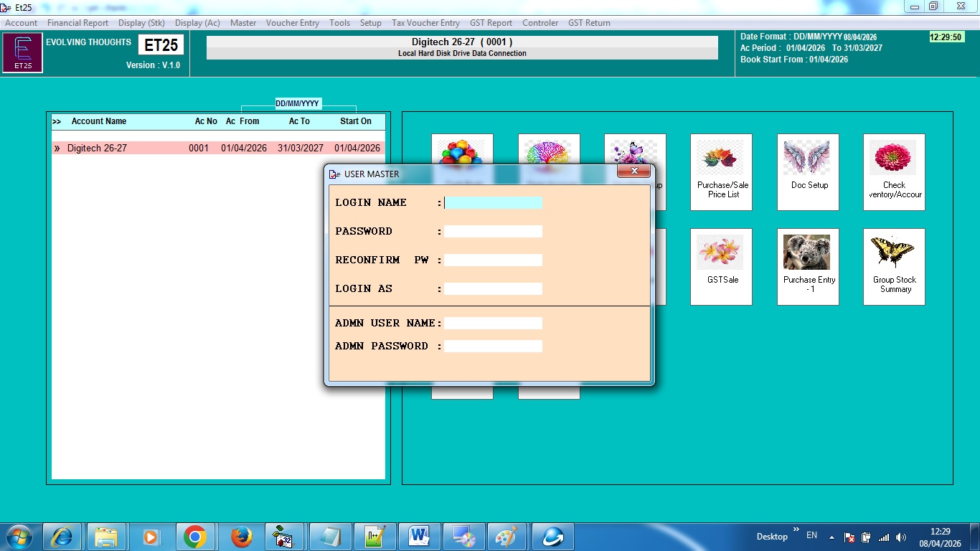The height and width of the screenshot is (551, 980).
Task: Click into the LOGIN NAME field
Action: click(493, 203)
